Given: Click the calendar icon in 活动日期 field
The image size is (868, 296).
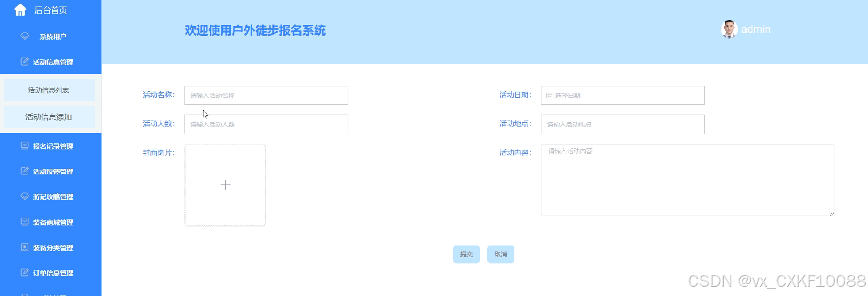Looking at the screenshot, I should (x=549, y=96).
